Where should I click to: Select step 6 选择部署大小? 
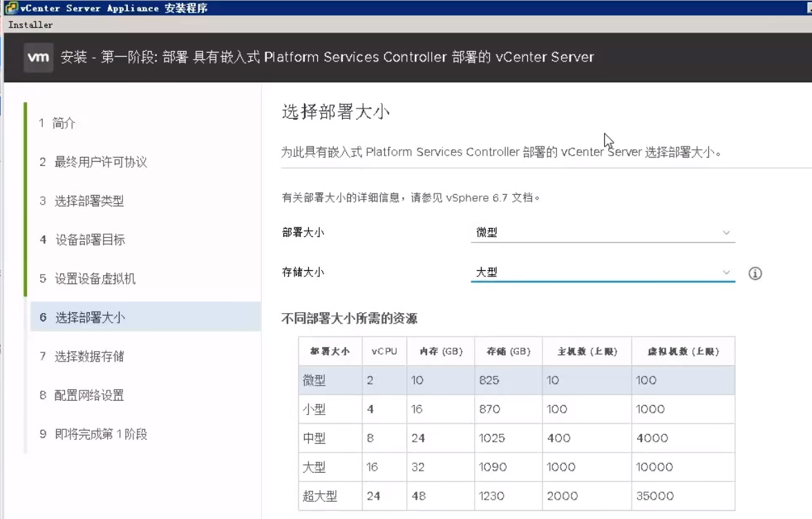(145, 317)
